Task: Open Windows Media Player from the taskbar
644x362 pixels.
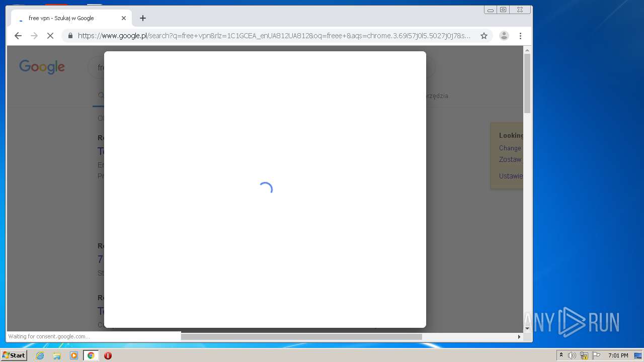Action: coord(74,355)
